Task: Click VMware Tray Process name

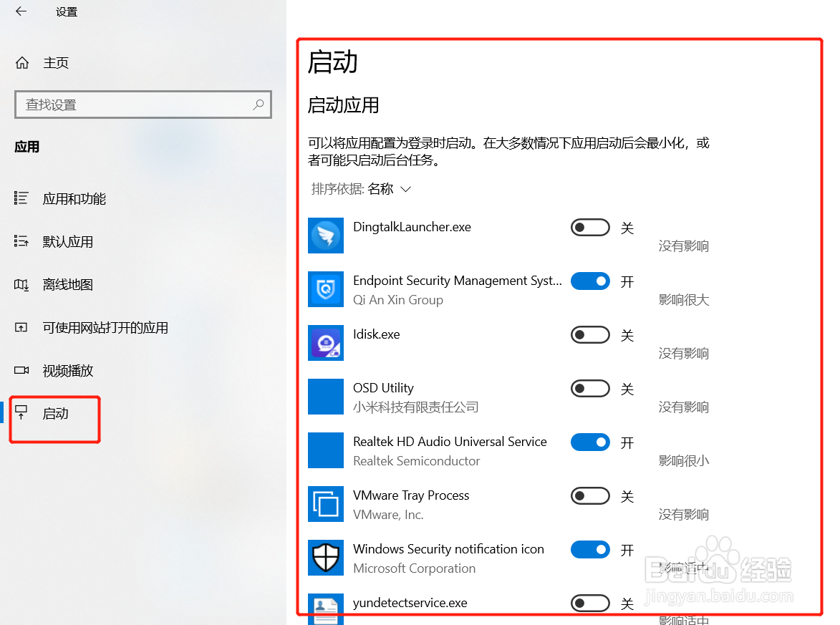Action: (411, 495)
